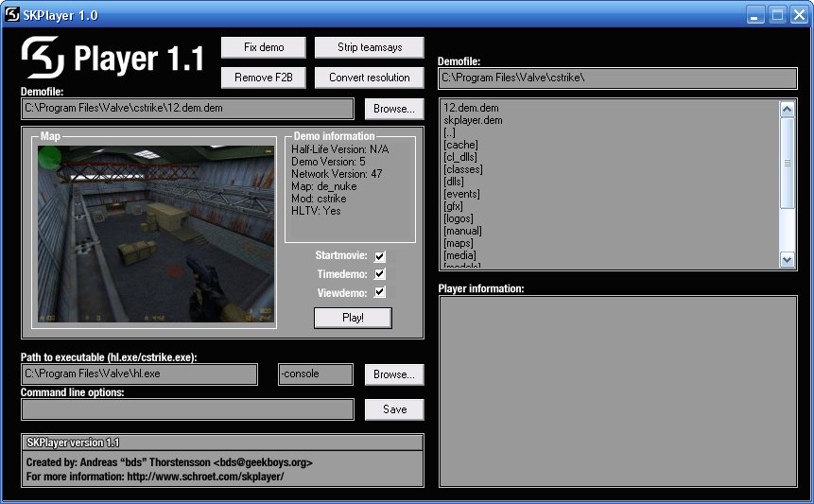814x504 pixels.
Task: Click the Network Version: 47 line
Action: [337, 174]
